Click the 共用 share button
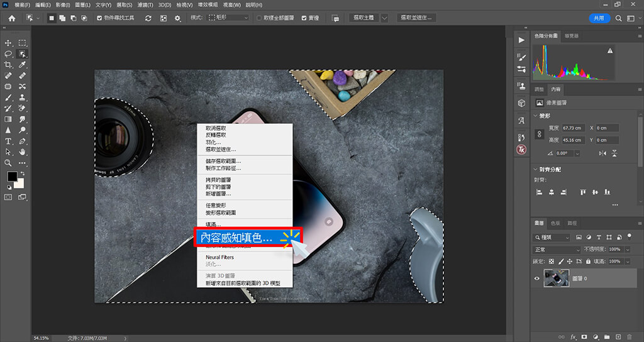 (599, 18)
